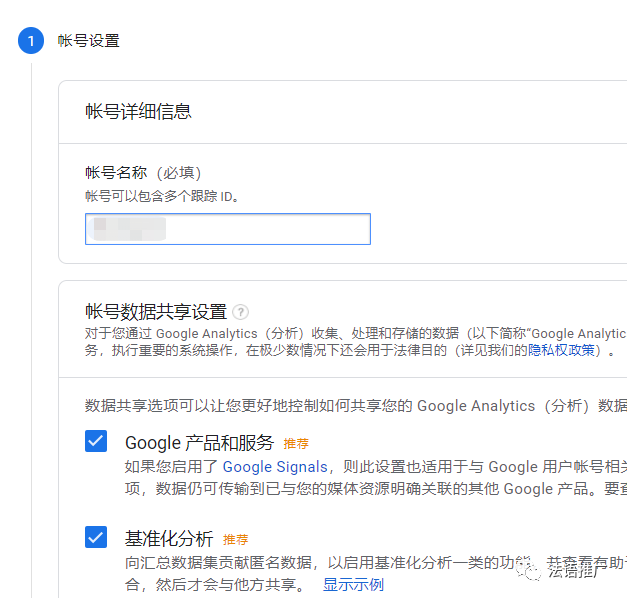Open help icon next to 帐号数据共享设置
The height and width of the screenshot is (598, 627).
[x=241, y=312]
